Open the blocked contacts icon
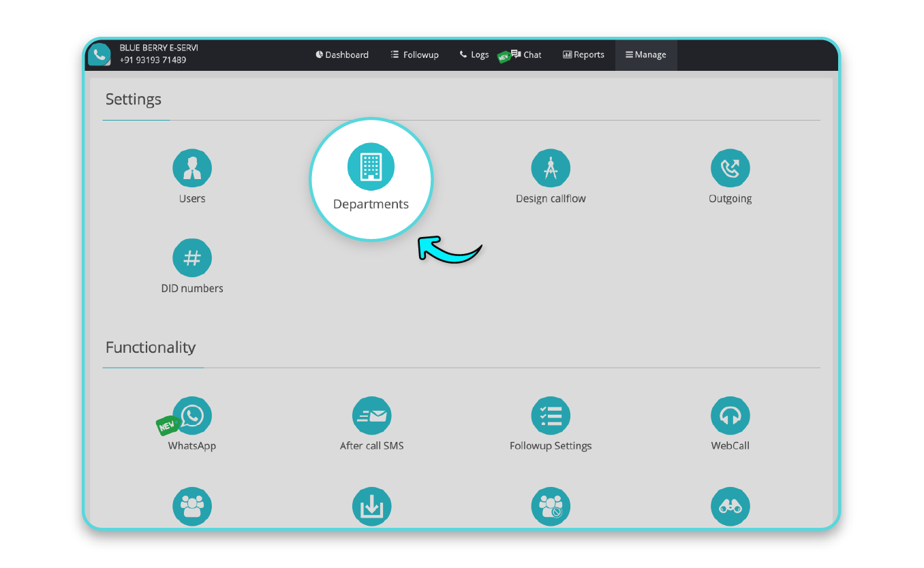The height and width of the screenshot is (568, 924). (551, 506)
